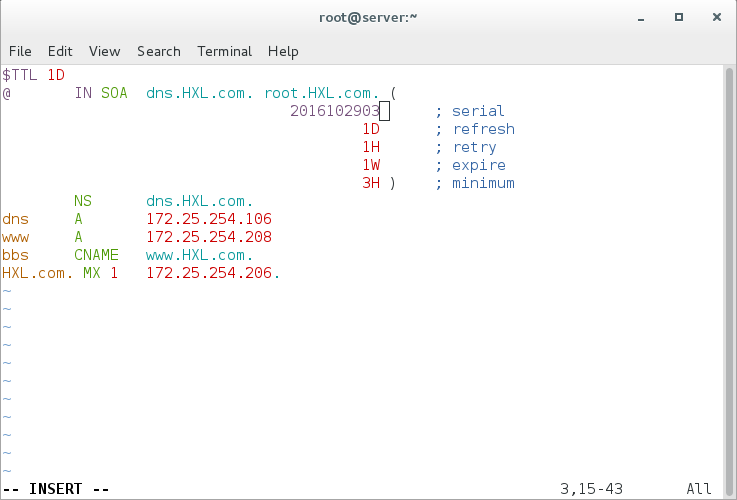Click the $TTL directive text

pos(20,75)
